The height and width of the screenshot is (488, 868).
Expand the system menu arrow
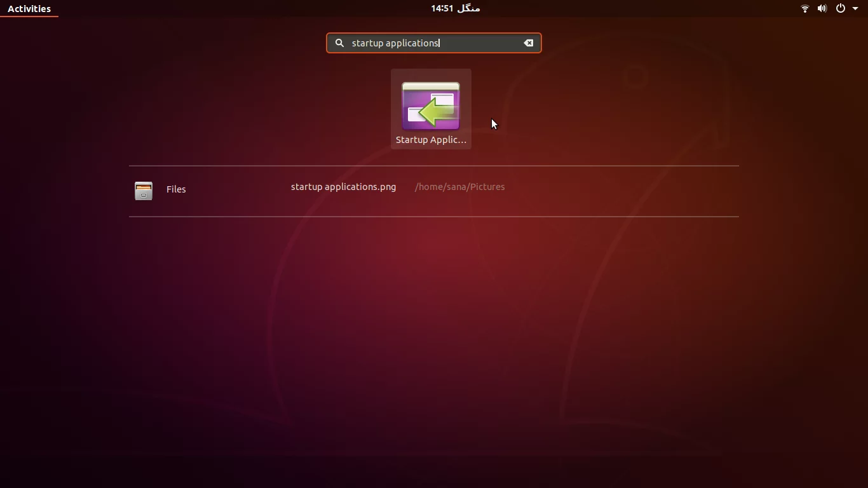pyautogui.click(x=855, y=9)
